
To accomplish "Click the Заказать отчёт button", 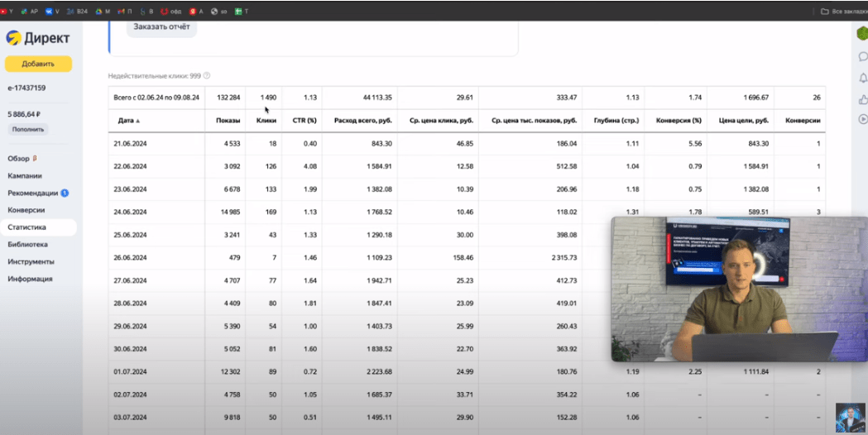I will (x=161, y=26).
